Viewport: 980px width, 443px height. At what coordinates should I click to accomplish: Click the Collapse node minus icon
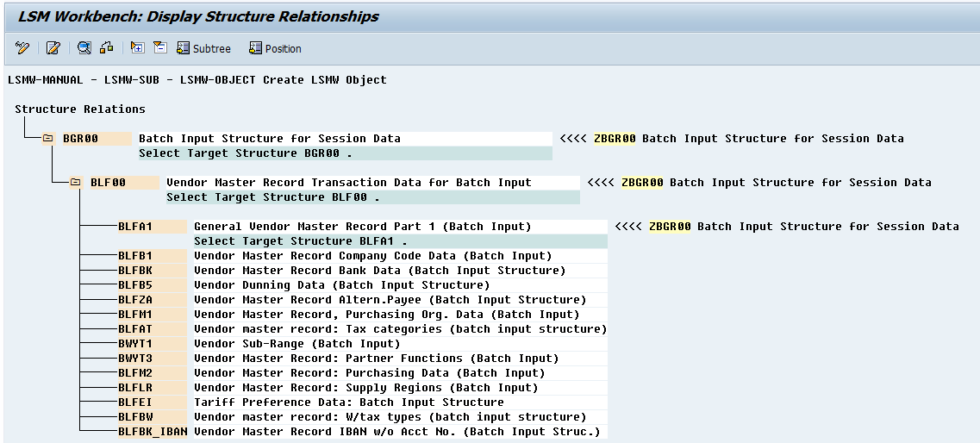pos(160,48)
